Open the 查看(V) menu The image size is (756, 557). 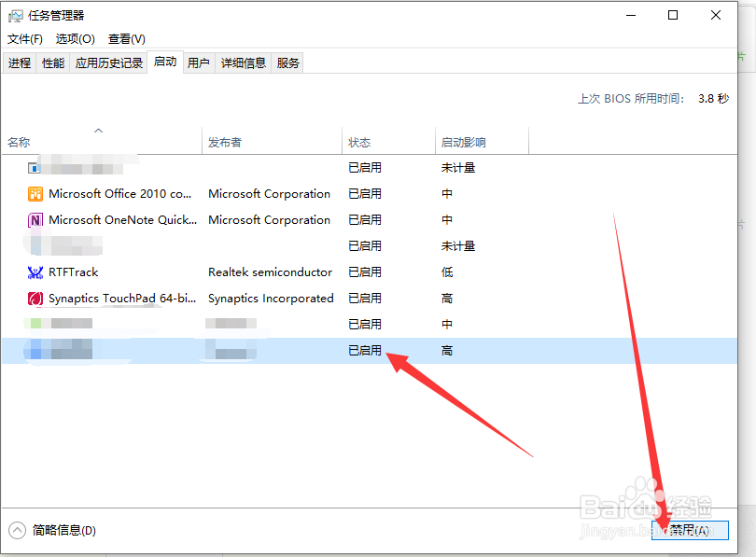tap(126, 38)
